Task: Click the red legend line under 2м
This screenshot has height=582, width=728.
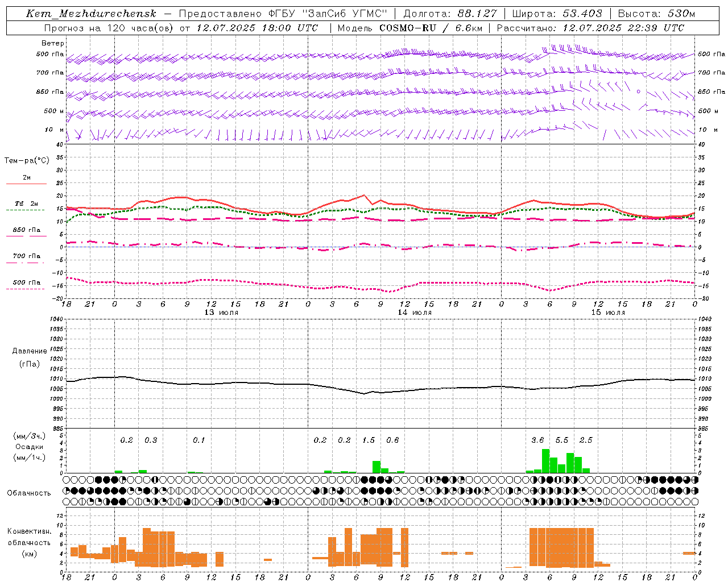Action: [x=26, y=184]
